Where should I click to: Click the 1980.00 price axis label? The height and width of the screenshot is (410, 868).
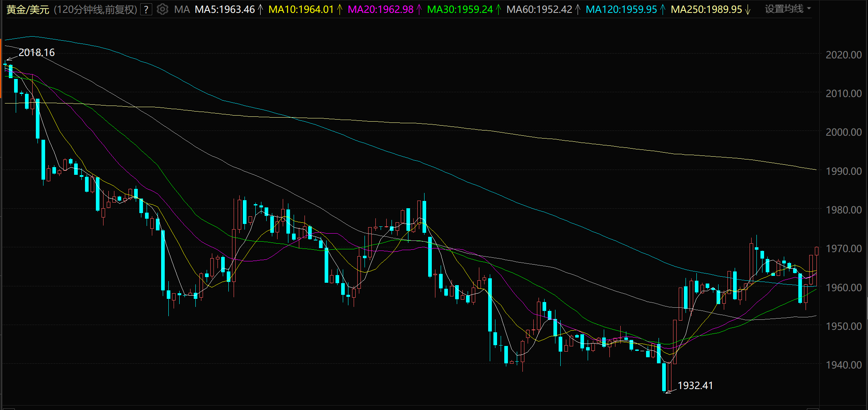tap(843, 210)
